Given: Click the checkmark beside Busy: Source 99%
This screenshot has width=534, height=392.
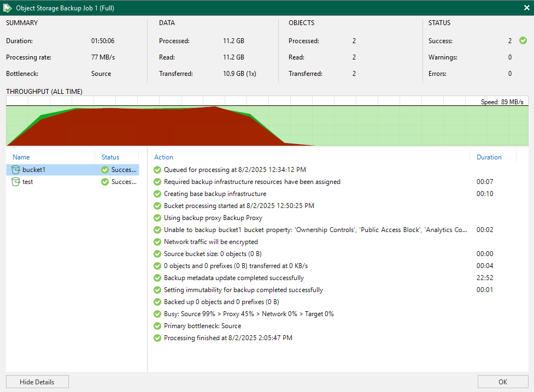Looking at the screenshot, I should point(157,314).
